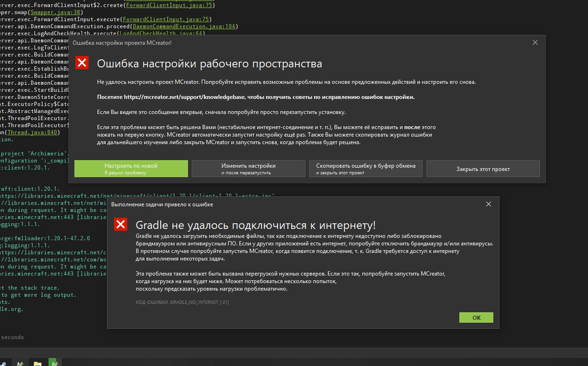Click the 'seconds' console line
The height and width of the screenshot is (366, 588).
tap(12, 337)
